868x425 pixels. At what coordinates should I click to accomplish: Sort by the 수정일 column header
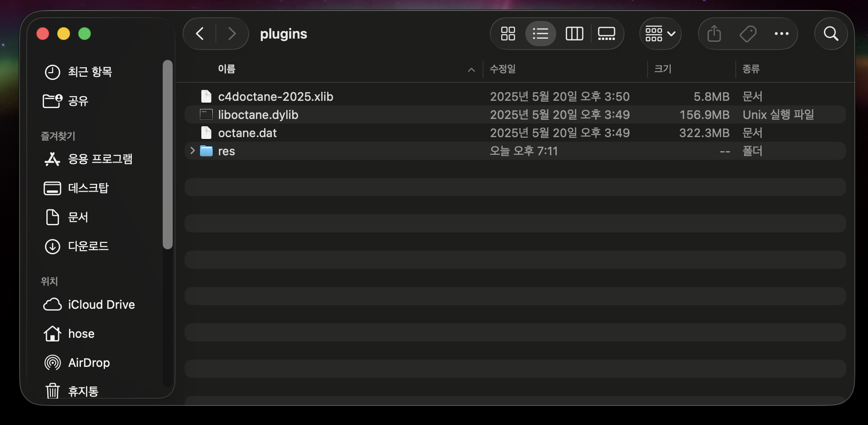(503, 69)
